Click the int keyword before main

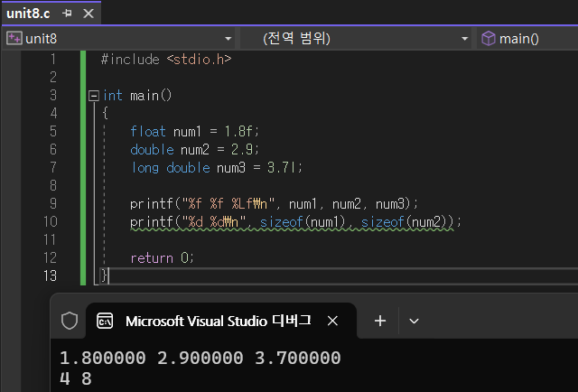tap(112, 96)
